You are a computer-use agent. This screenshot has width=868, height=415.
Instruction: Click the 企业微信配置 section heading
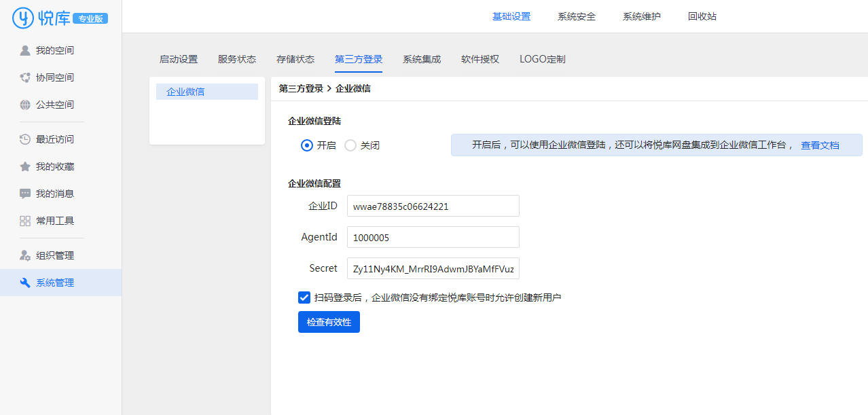tap(314, 183)
